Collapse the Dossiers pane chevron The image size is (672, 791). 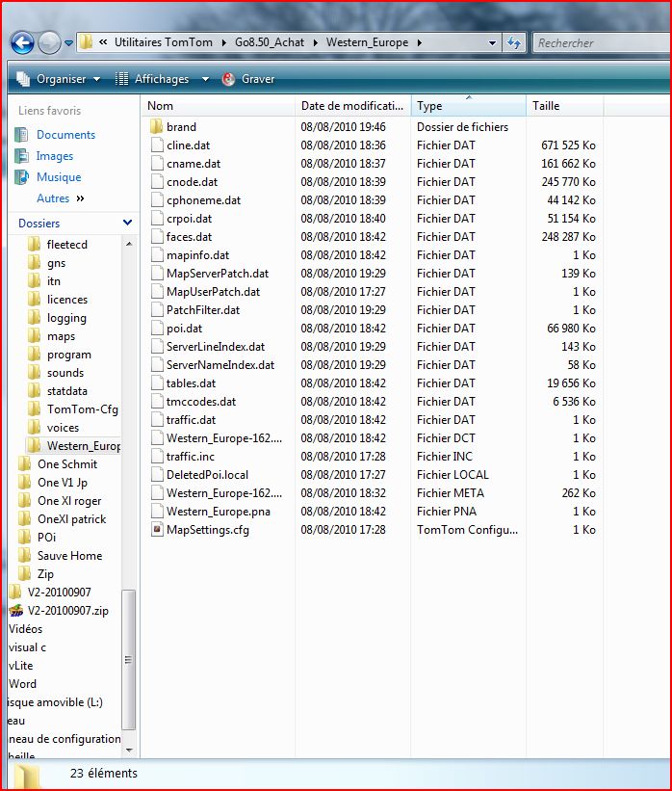pos(127,223)
